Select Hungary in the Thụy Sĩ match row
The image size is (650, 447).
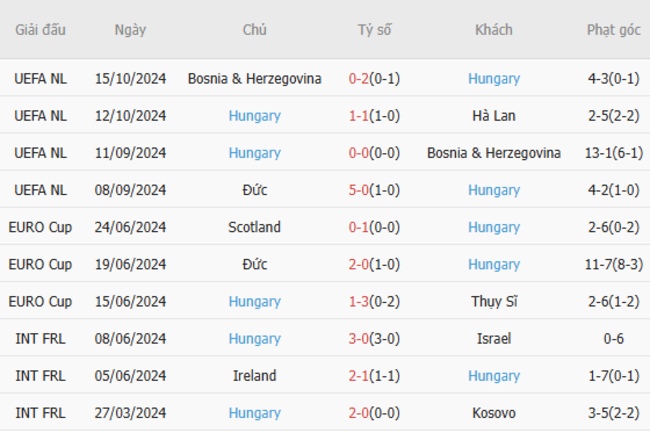[x=255, y=301]
